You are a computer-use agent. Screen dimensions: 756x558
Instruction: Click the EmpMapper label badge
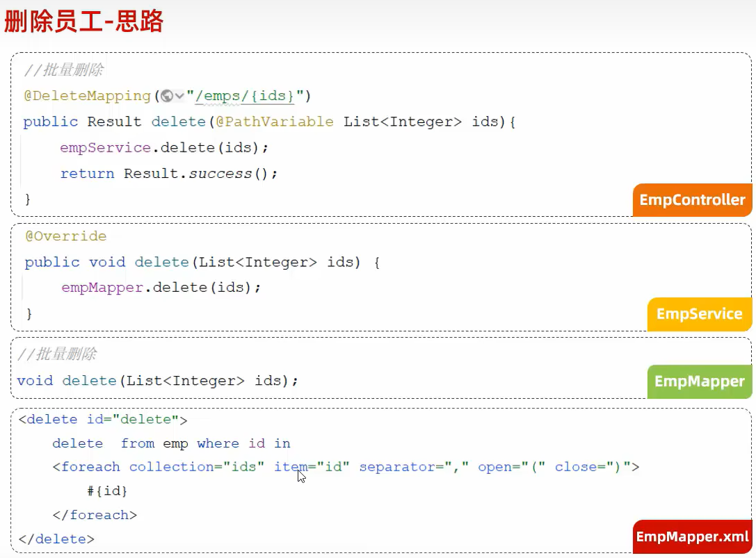(x=700, y=381)
